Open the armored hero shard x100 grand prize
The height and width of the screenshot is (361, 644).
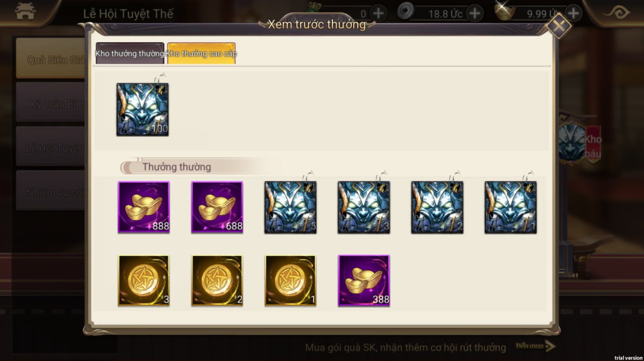tap(142, 109)
